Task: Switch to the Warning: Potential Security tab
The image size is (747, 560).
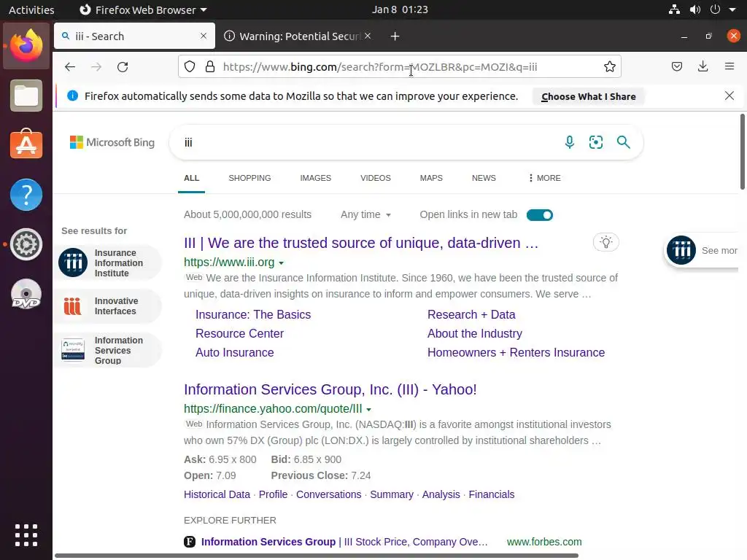Action: [298, 36]
